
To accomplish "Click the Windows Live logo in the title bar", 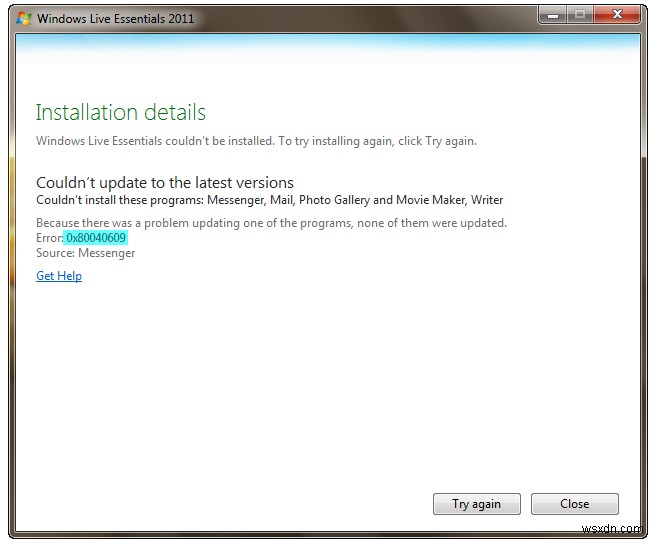I will 23,18.
